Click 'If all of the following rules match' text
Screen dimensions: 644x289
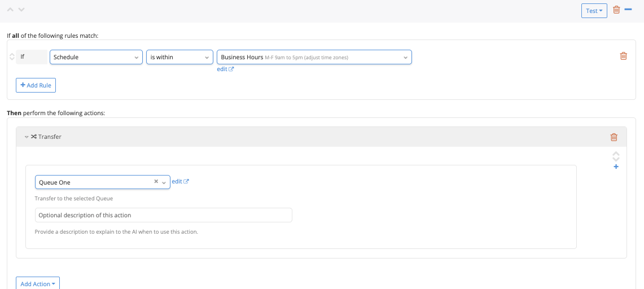click(52, 36)
